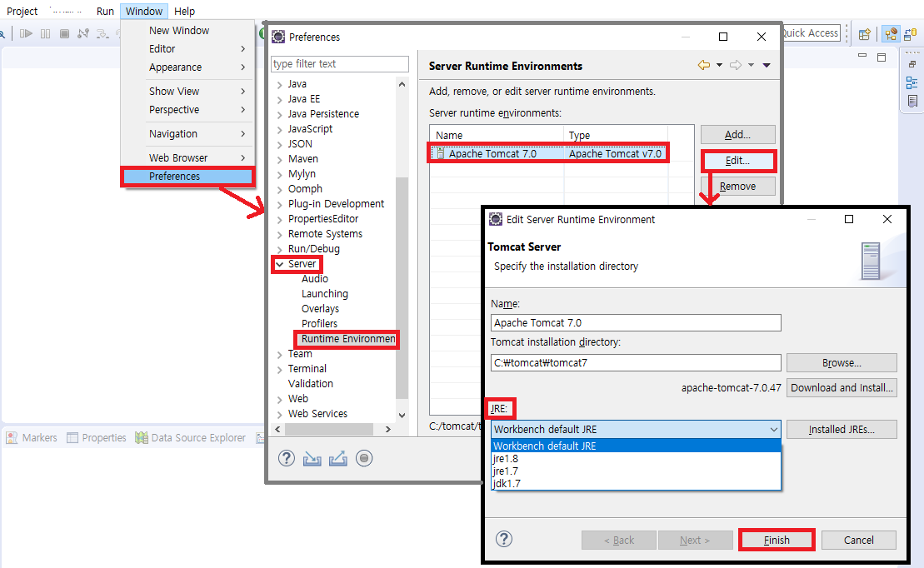Click the Help icon in Preferences dialog
924x568 pixels.
[287, 458]
